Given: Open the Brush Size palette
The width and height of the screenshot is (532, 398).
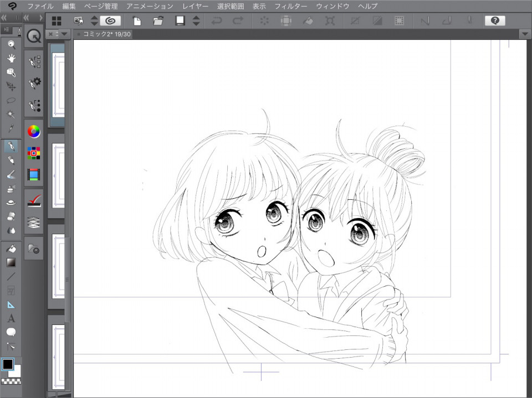Looking at the screenshot, I should click(x=34, y=105).
